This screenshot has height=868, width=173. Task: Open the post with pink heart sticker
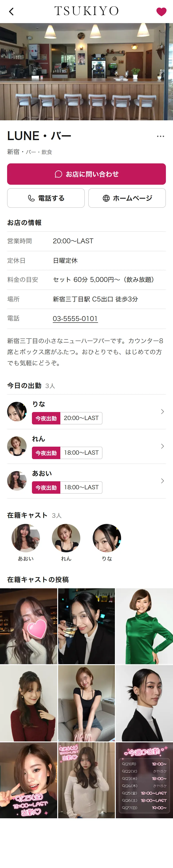click(x=29, y=626)
